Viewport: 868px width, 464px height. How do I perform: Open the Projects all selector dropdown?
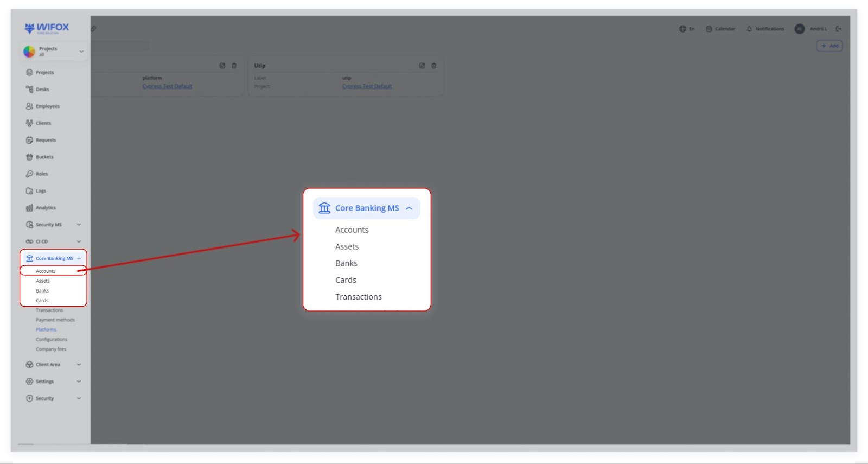point(53,52)
